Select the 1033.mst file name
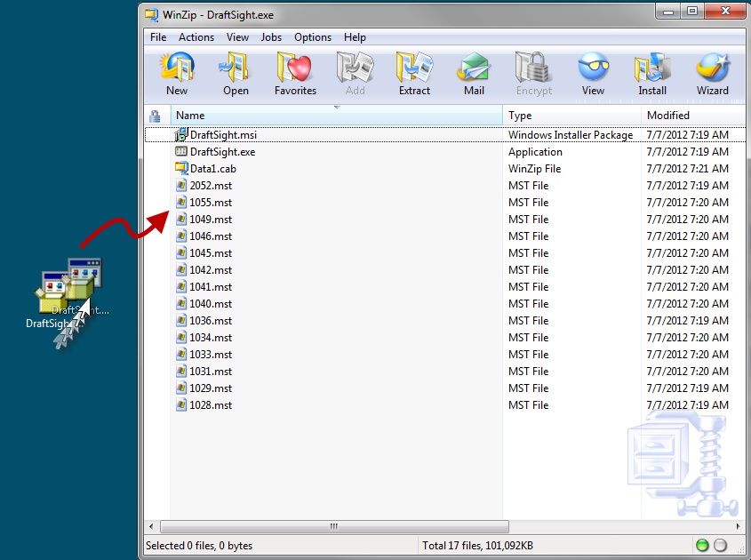Image resolution: width=751 pixels, height=560 pixels. [211, 355]
